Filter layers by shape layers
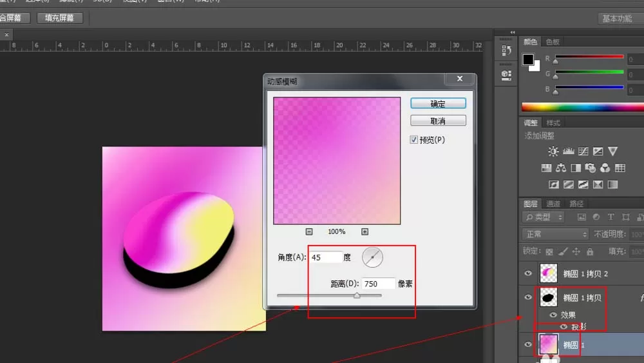 pyautogui.click(x=625, y=217)
